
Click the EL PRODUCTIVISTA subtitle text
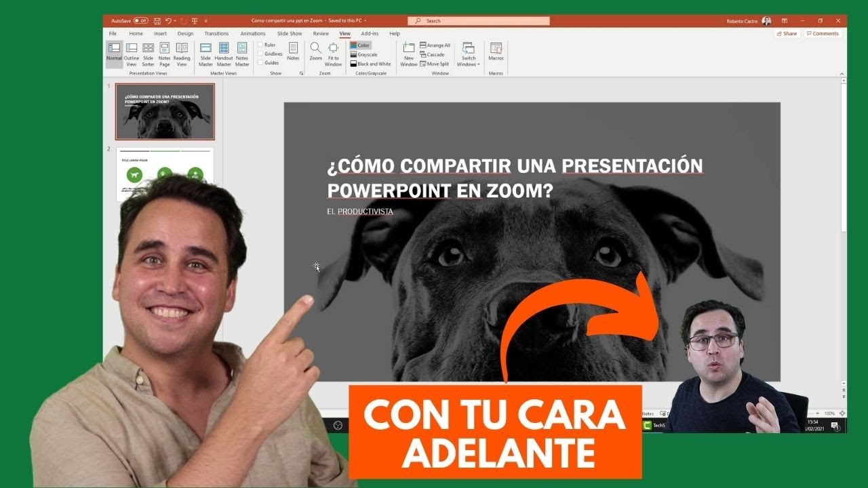click(359, 211)
